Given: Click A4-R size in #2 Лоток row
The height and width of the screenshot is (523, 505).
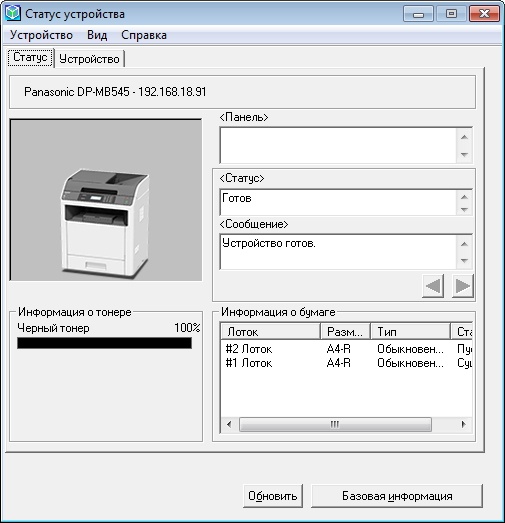Looking at the screenshot, I should [x=339, y=349].
